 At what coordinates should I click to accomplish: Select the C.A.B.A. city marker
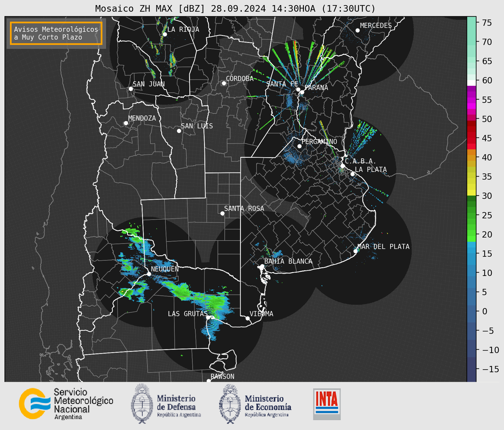(x=343, y=166)
